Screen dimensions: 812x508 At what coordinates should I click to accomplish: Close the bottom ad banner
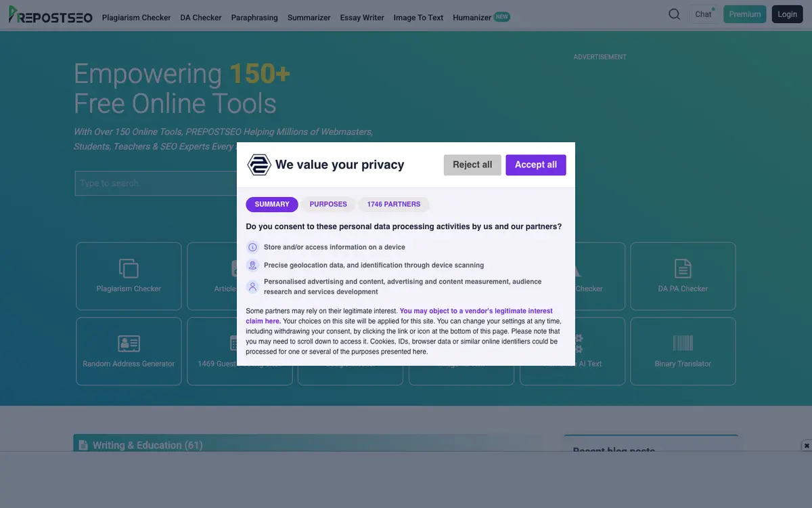807,446
